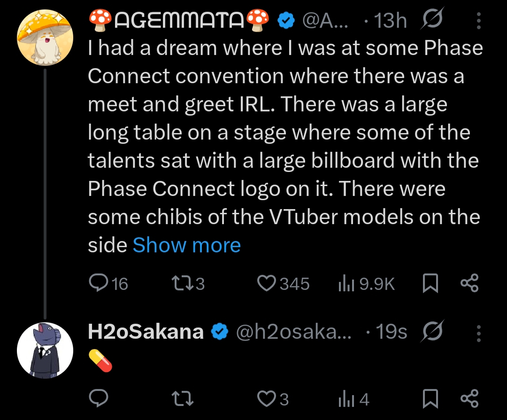This screenshot has width=507, height=420.
Task: Open three-dot menu on H2oSakana's reply
Action: point(478,333)
